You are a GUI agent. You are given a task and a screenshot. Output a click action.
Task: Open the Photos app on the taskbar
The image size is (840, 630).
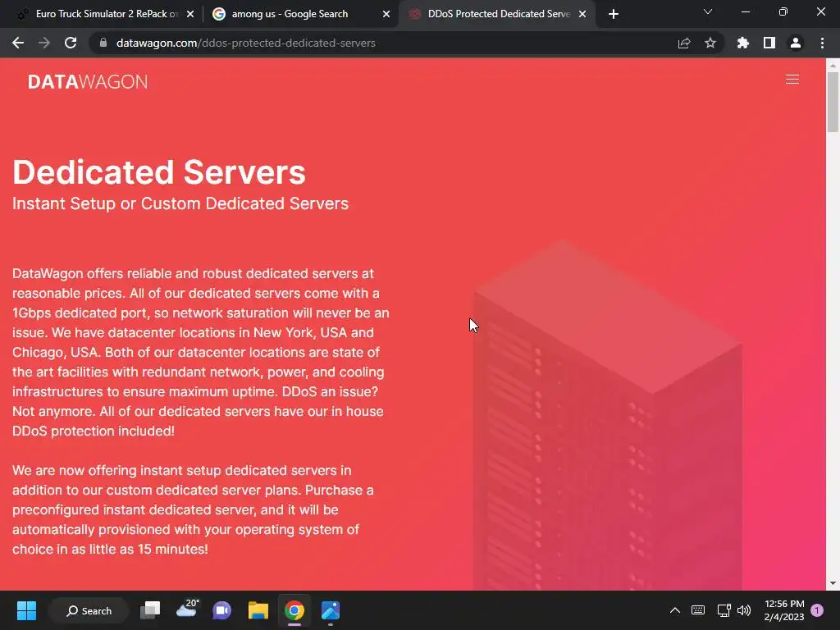point(331,610)
